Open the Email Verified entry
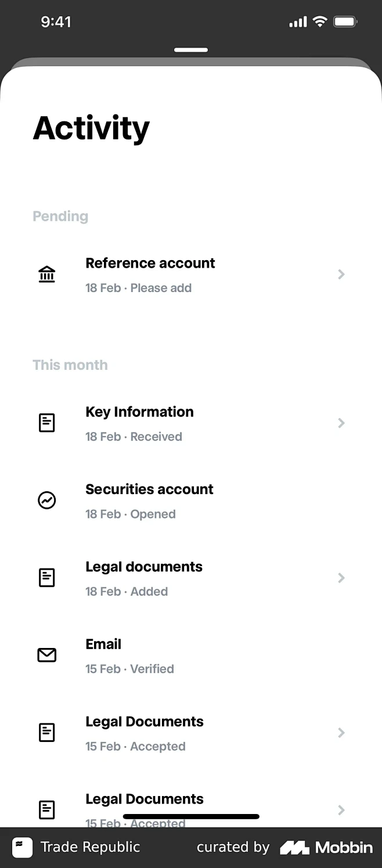Viewport: 382px width, 868px height. point(191,655)
